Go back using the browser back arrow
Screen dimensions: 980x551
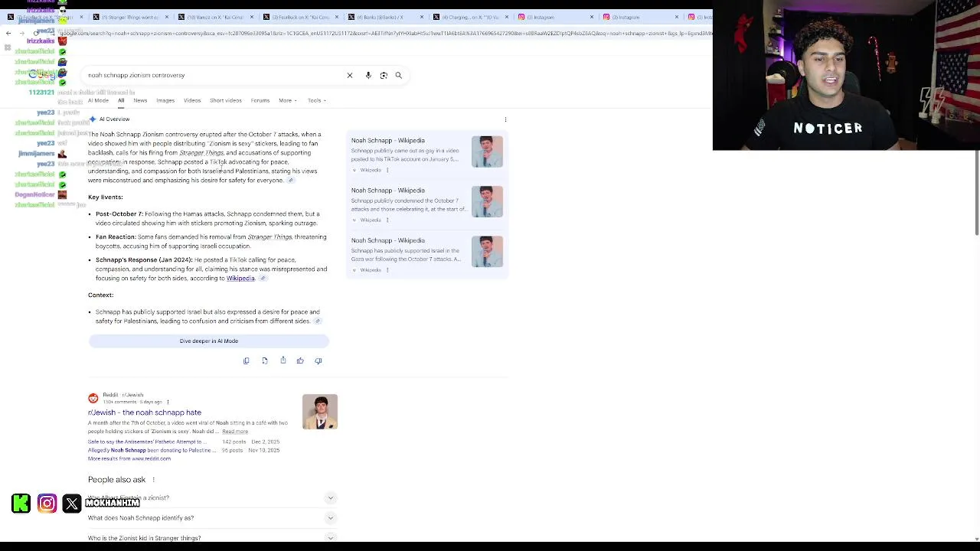[8, 33]
